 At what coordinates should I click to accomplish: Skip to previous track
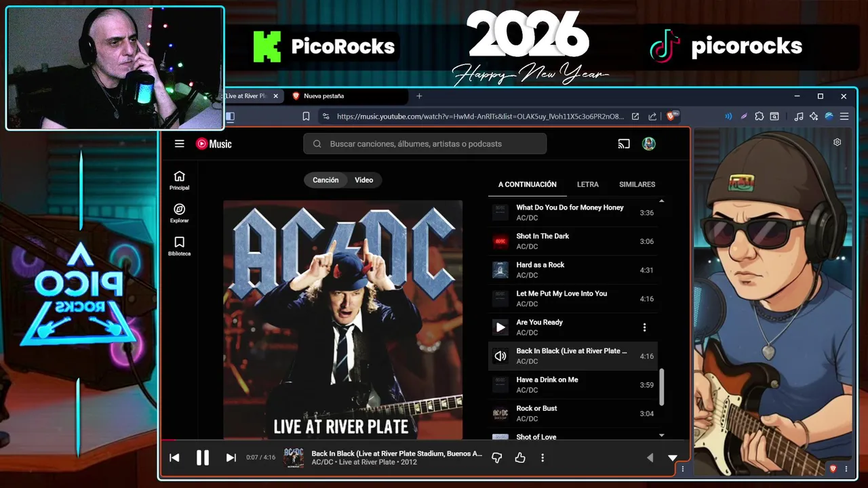tap(174, 457)
